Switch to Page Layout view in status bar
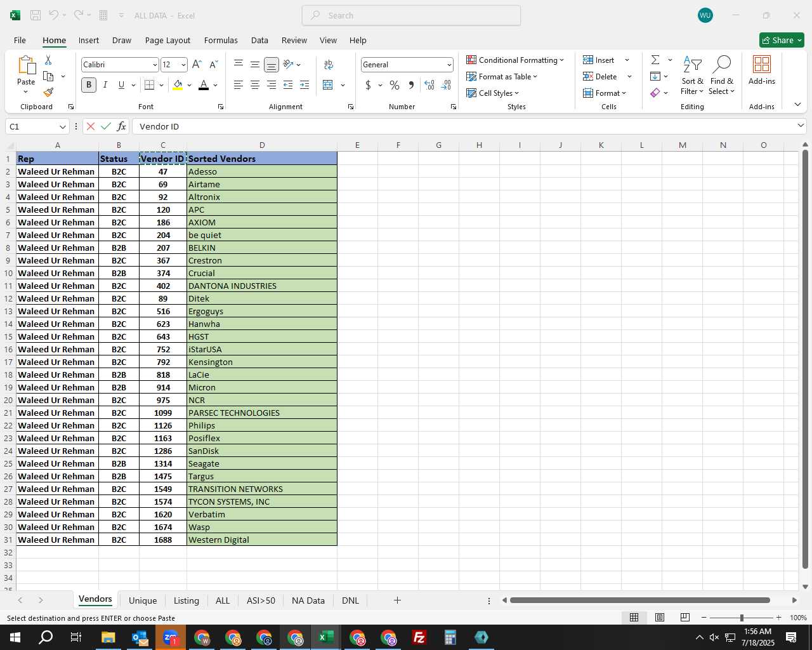 click(659, 618)
